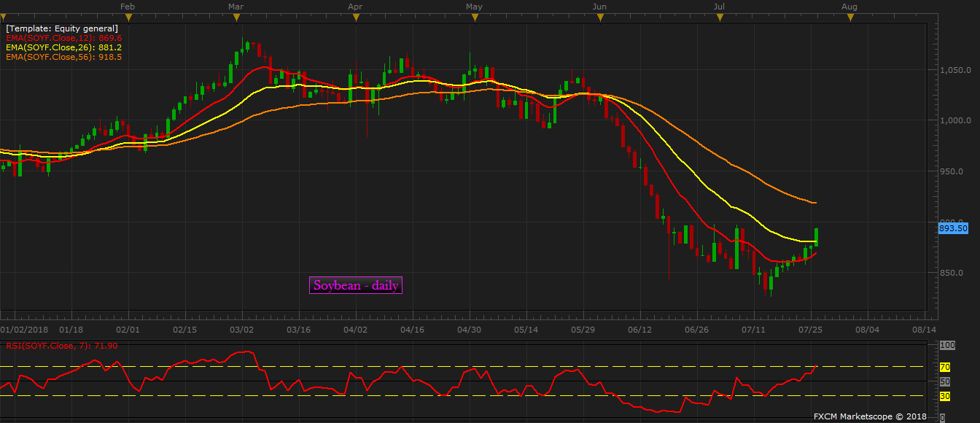Click the current price tag 893.50

(954, 228)
